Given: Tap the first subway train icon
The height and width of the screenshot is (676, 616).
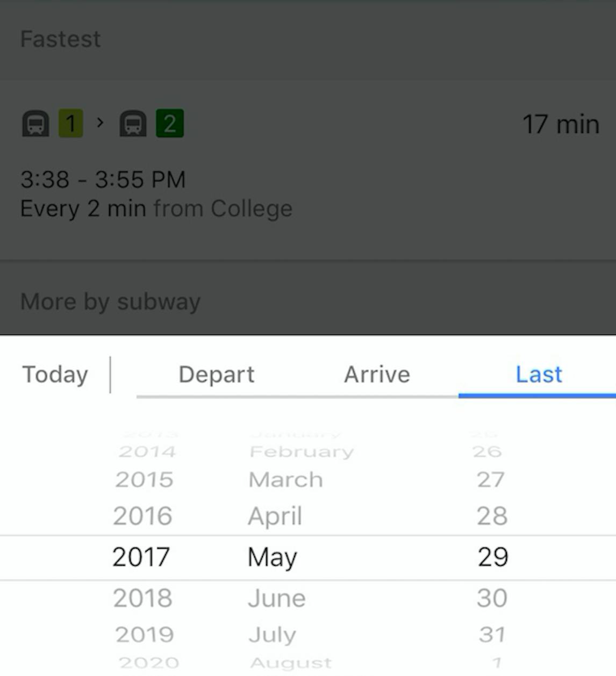Looking at the screenshot, I should click(35, 124).
